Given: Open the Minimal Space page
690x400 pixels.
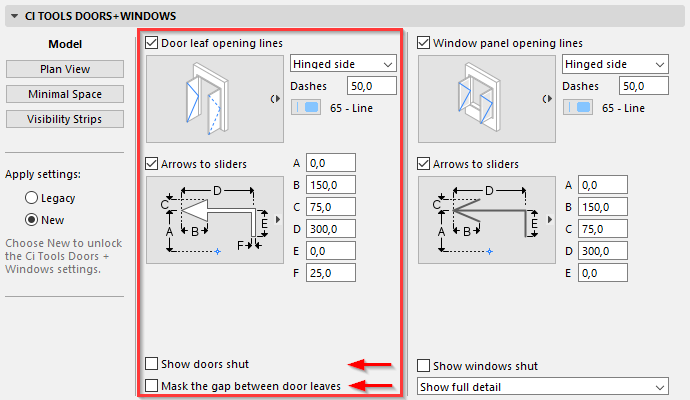Looking at the screenshot, I should [x=65, y=94].
